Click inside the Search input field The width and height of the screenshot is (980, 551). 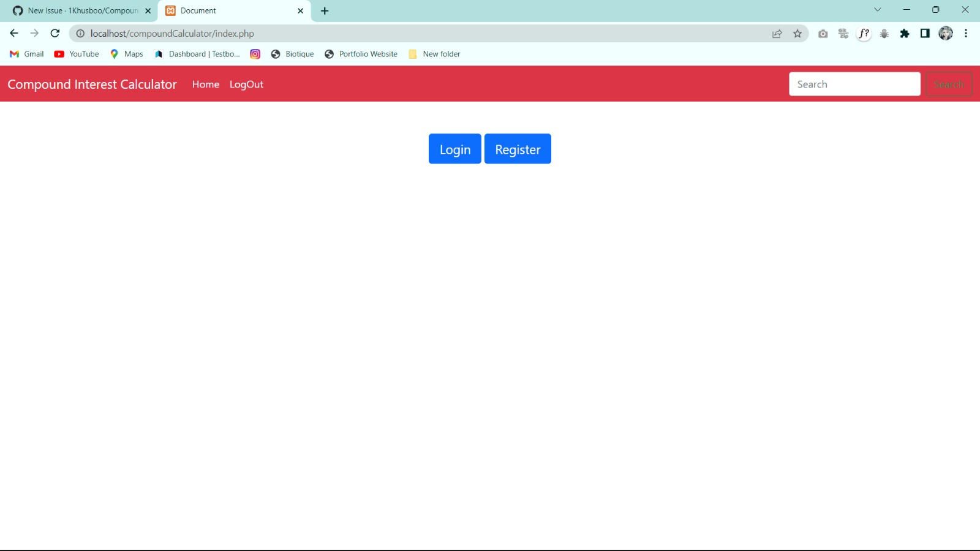(854, 84)
